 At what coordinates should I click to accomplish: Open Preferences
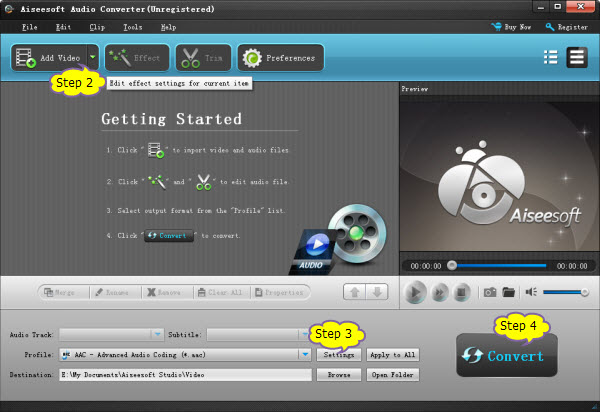point(280,58)
